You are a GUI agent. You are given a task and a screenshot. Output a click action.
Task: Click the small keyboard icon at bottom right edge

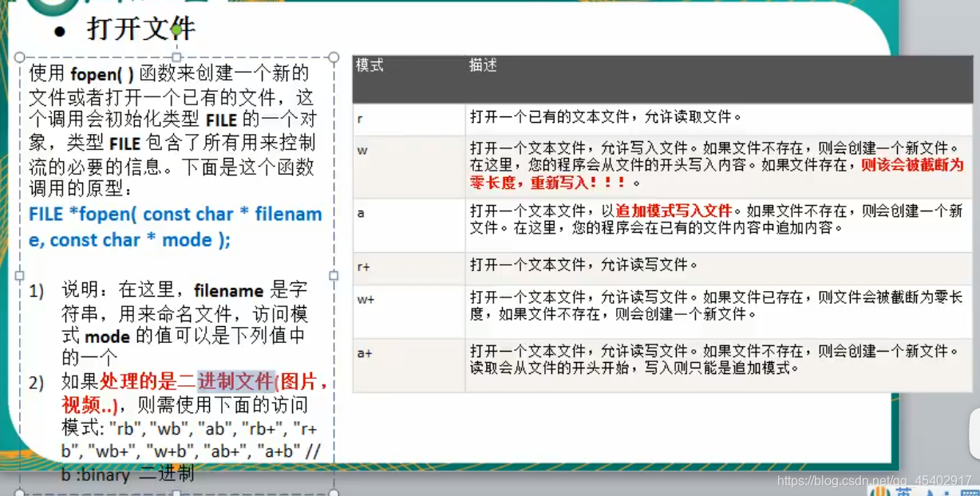point(970,492)
